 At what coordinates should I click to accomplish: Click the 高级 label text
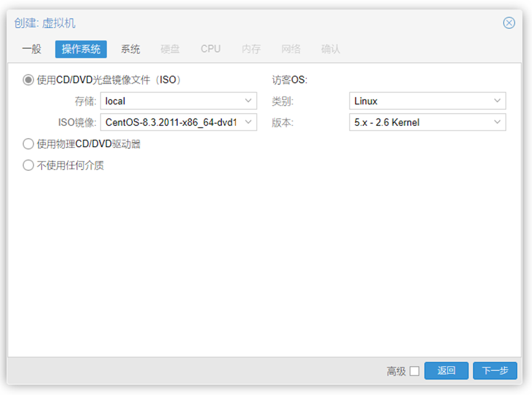396,371
